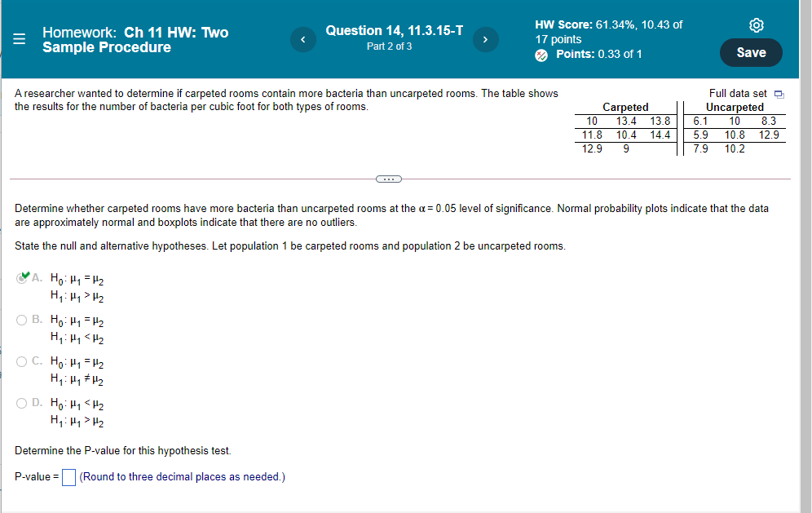Image resolution: width=812 pixels, height=513 pixels.
Task: Click the right-side page scrollbar
Action: point(805,245)
